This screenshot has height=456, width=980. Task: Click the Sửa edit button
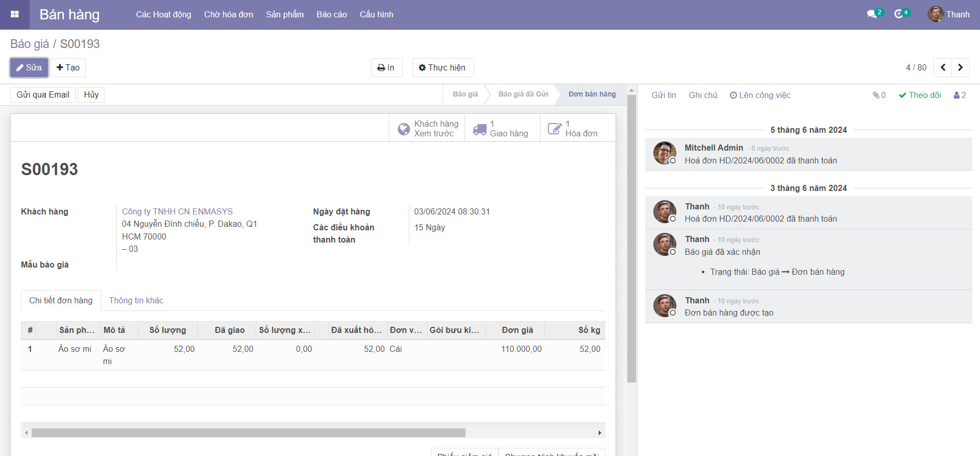pos(29,67)
